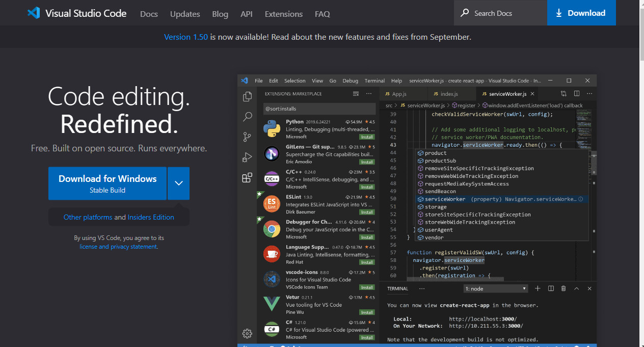Open Insiders Edition link

point(151,217)
